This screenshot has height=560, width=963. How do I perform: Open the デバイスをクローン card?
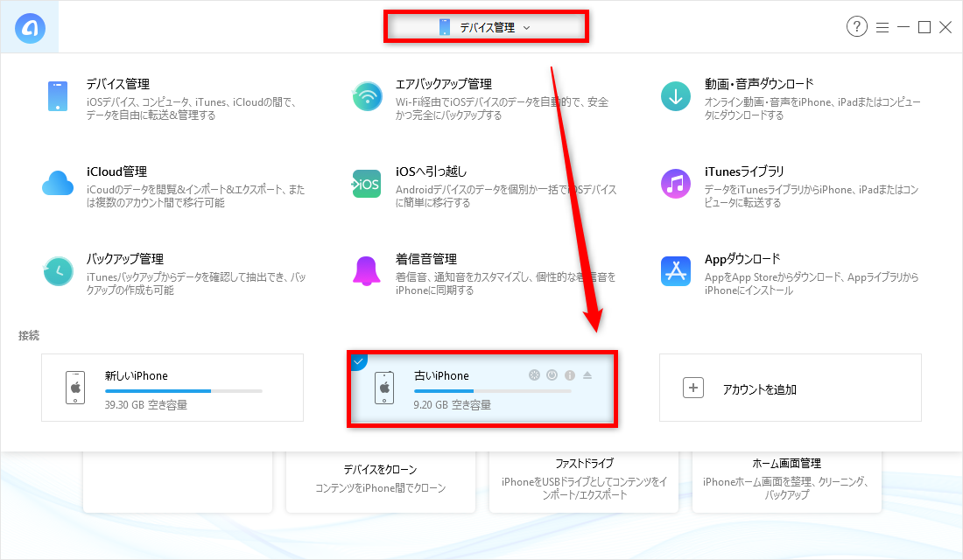(381, 482)
